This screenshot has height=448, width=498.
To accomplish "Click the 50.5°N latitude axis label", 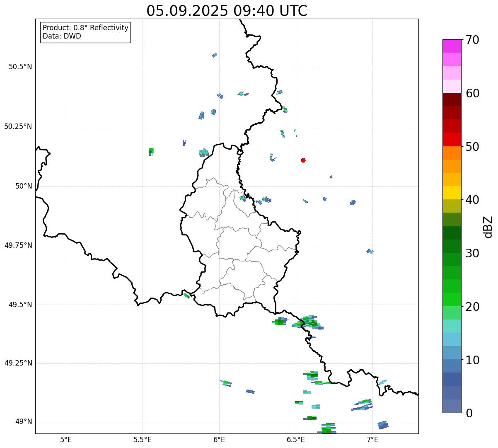I will click(20, 67).
